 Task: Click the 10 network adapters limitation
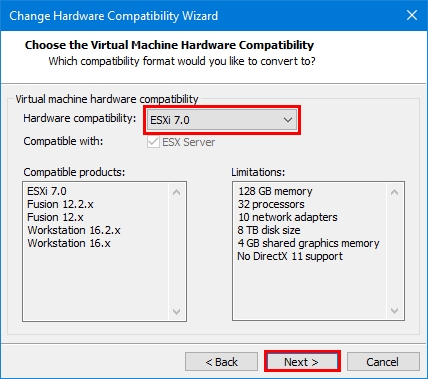pos(288,217)
